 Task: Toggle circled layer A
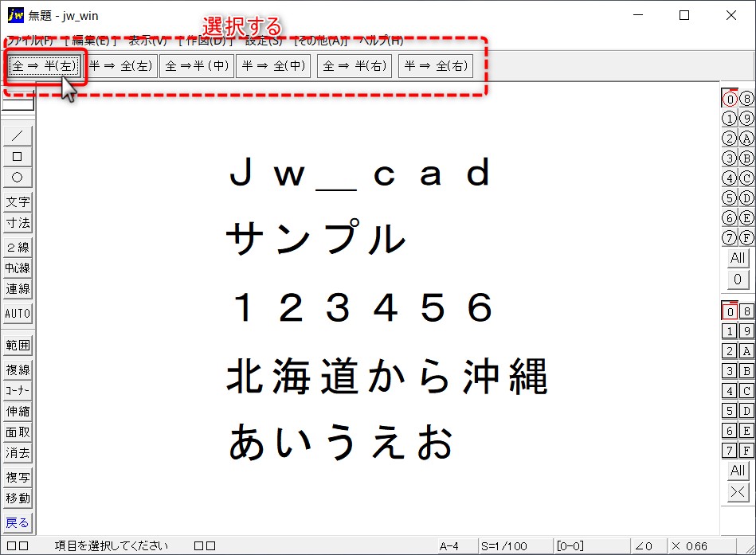[x=746, y=139]
